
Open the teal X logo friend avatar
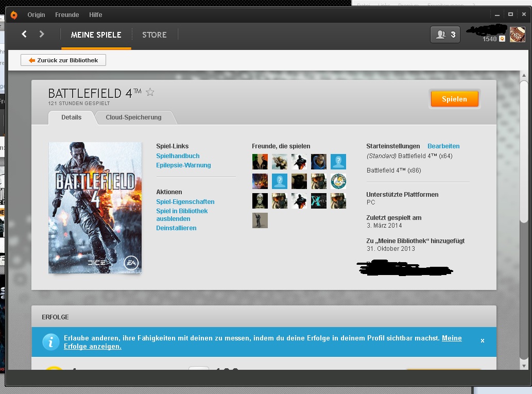[319, 201]
